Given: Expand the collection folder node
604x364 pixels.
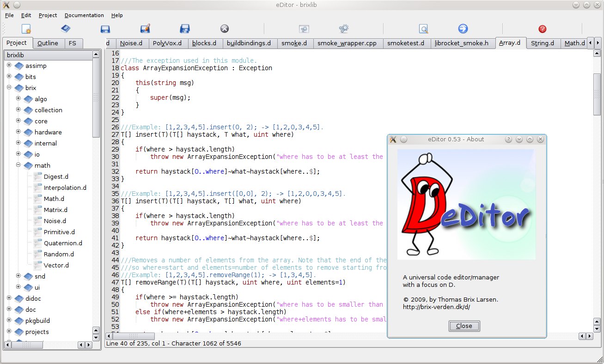Looking at the screenshot, I should [18, 109].
